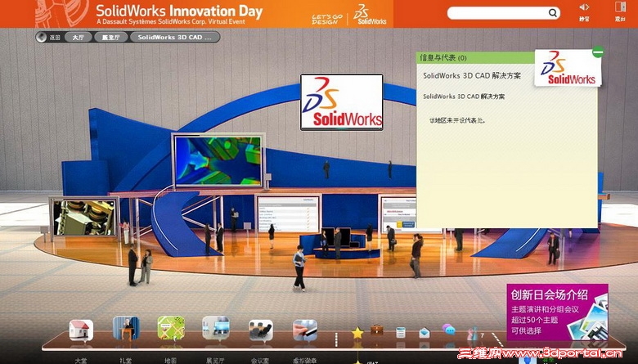Open the colorful CAD model video screen

(x=218, y=160)
